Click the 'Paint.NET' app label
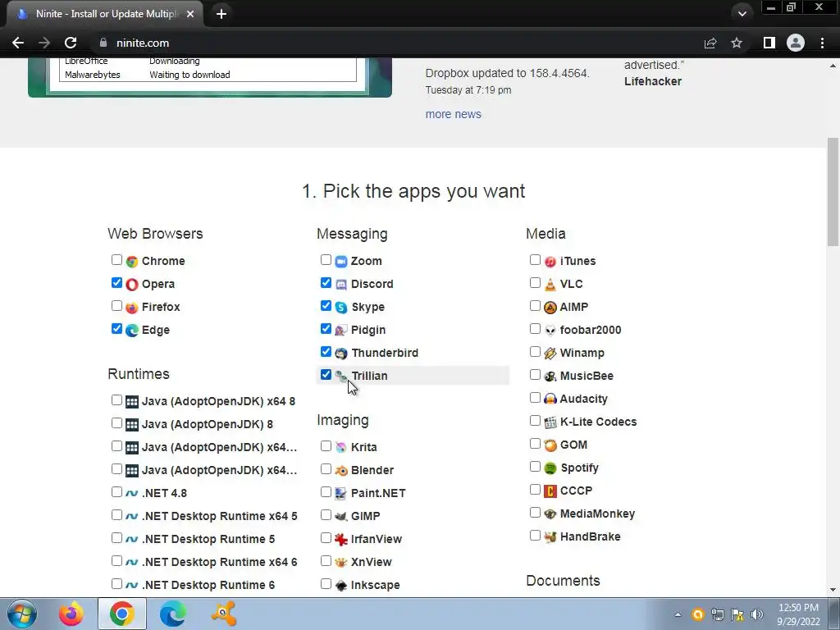The width and height of the screenshot is (840, 630). [x=378, y=493]
